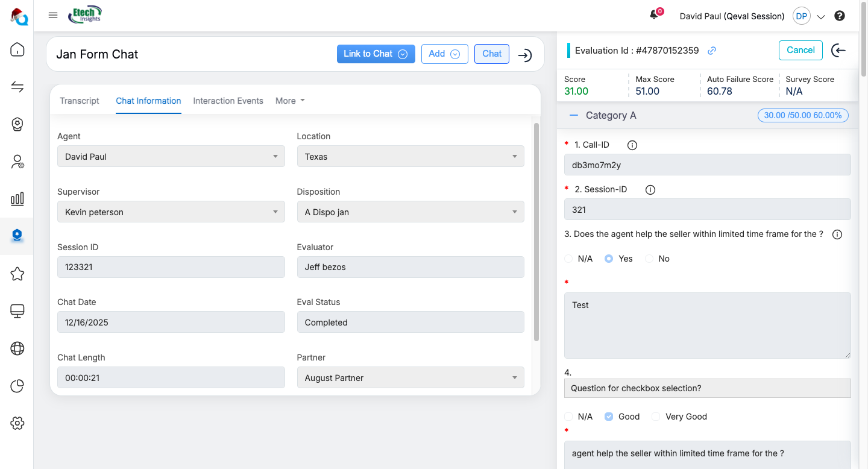Click the Cancel button

(800, 50)
